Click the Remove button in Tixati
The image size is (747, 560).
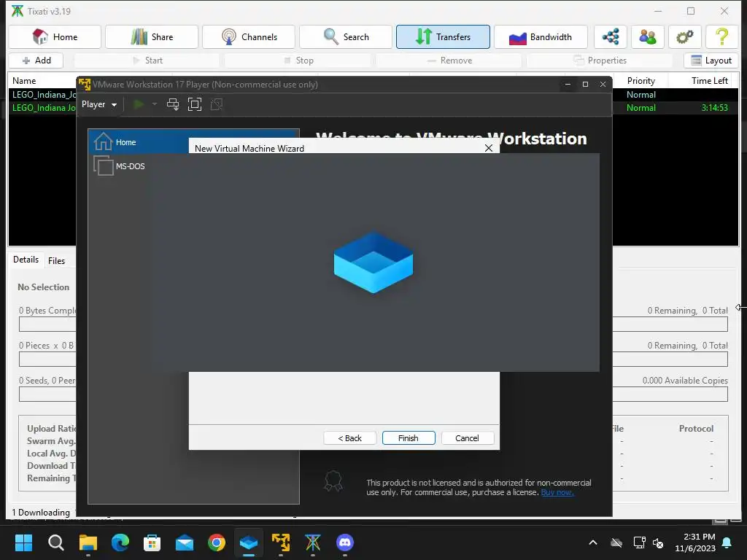pyautogui.click(x=449, y=61)
